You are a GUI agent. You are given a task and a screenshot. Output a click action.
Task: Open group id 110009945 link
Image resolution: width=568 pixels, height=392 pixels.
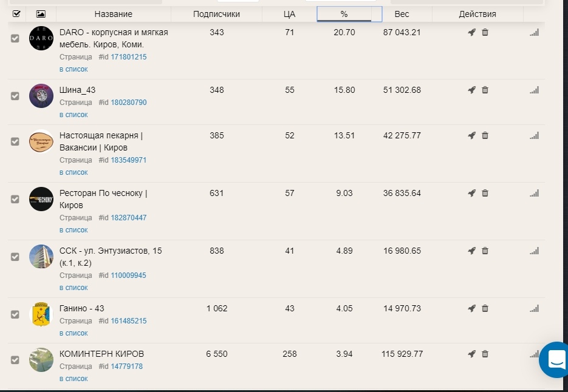(129, 275)
